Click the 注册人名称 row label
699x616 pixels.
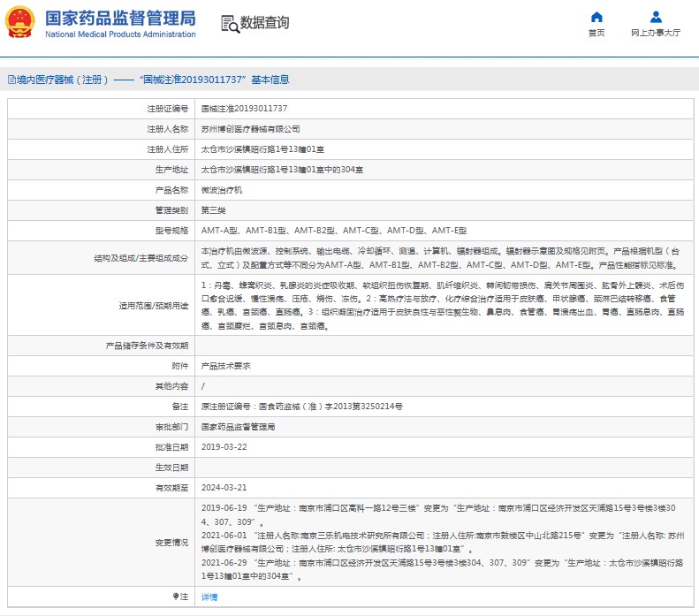pyautogui.click(x=168, y=129)
